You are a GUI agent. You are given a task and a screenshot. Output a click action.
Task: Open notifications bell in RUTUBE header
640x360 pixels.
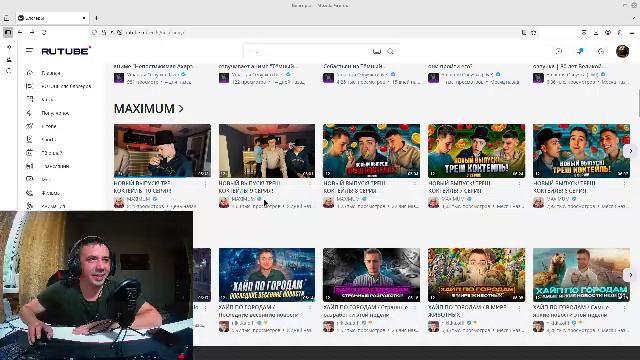[580, 51]
